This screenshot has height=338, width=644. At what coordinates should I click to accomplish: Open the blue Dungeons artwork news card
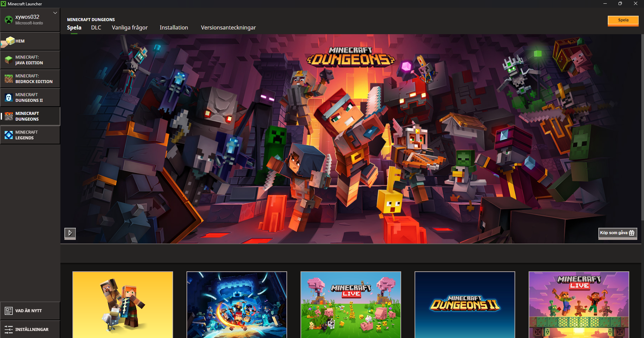click(x=237, y=305)
